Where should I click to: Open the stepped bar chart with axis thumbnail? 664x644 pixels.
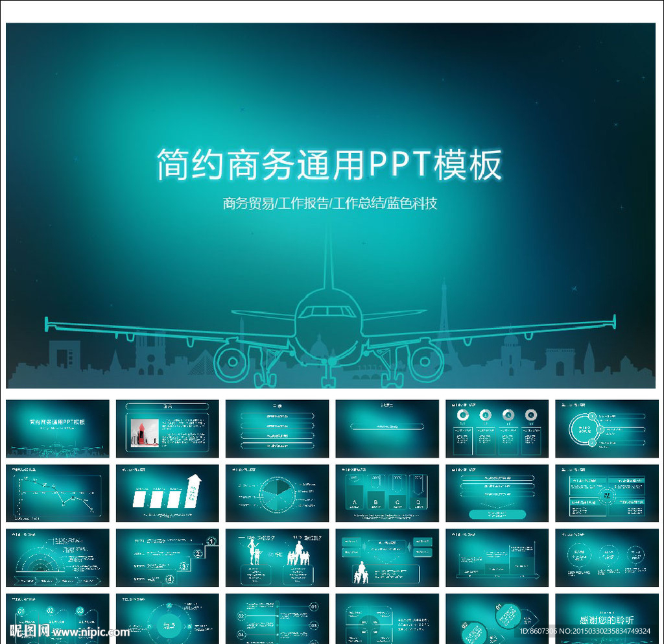[x=497, y=558]
